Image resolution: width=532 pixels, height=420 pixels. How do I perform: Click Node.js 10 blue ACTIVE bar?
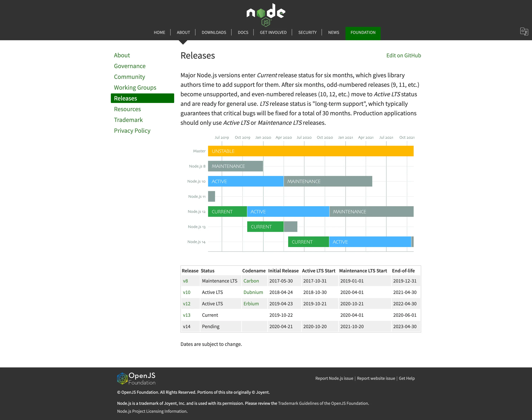245,181
